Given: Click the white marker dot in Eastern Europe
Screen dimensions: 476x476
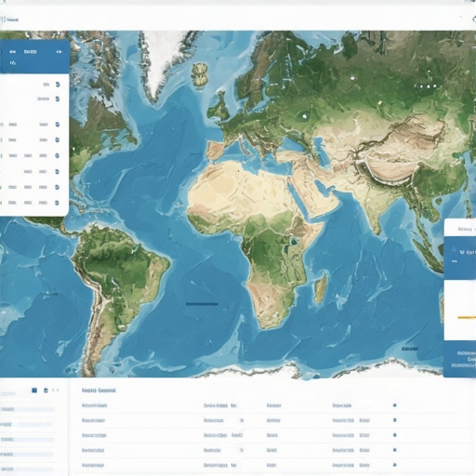Looking at the screenshot, I should click(304, 116).
